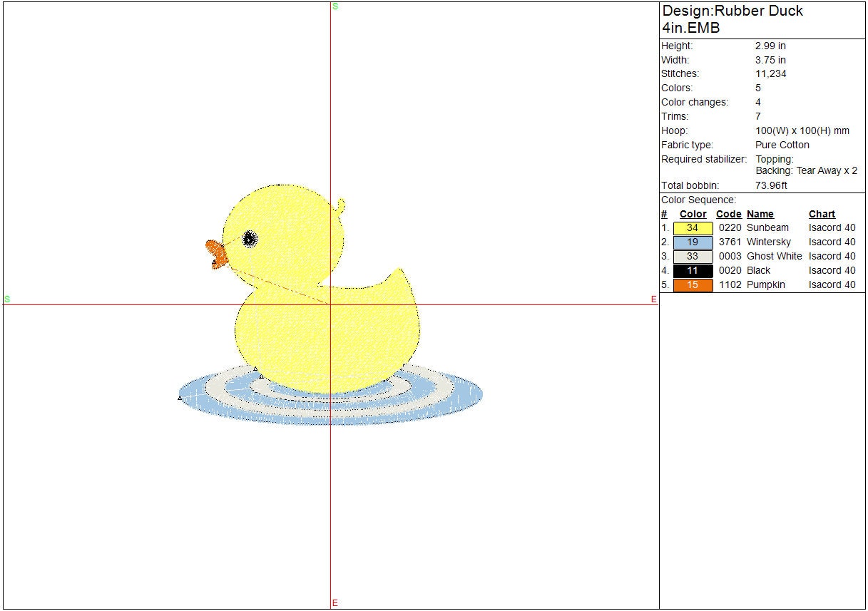Click the Color column header
This screenshot has width=868, height=611.
pyautogui.click(x=693, y=214)
